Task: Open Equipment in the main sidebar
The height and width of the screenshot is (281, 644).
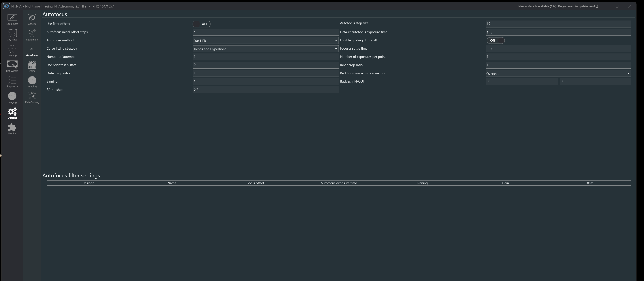Action: [x=12, y=19]
